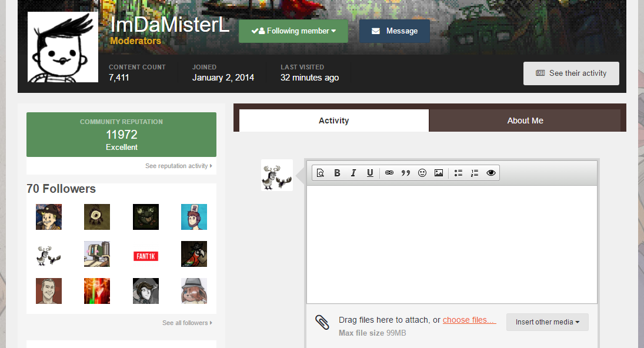Insert an image from the toolbar
The height and width of the screenshot is (348, 644).
pos(439,173)
